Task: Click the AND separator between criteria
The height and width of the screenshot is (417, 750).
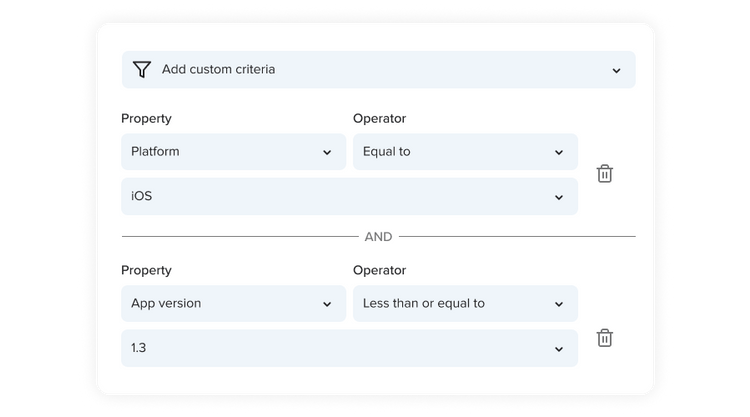Action: point(378,237)
